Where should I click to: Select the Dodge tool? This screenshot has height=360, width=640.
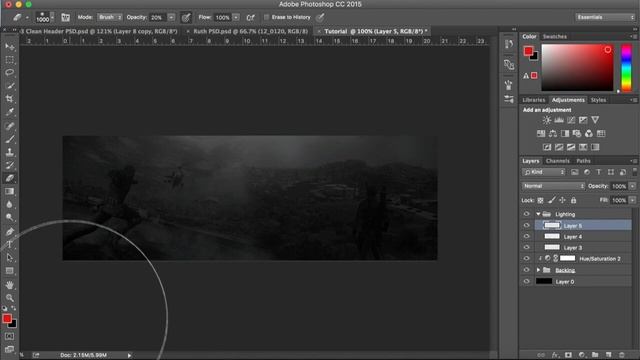click(x=9, y=217)
